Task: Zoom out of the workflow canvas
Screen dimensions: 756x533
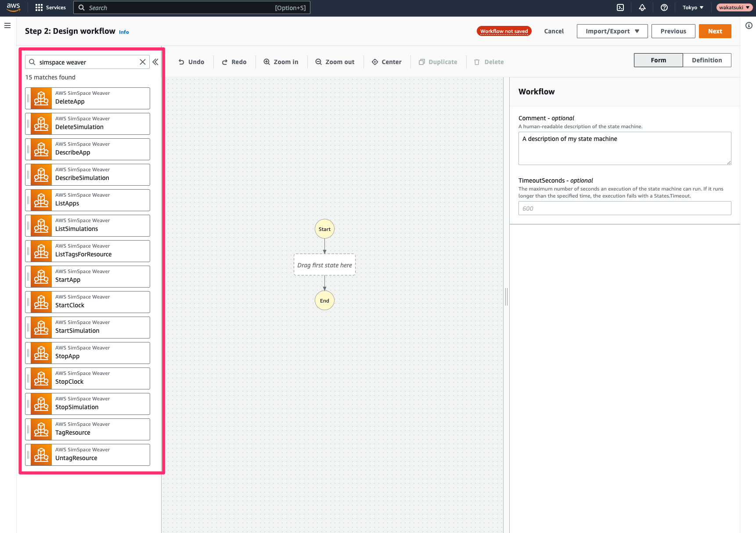Action: tap(335, 62)
